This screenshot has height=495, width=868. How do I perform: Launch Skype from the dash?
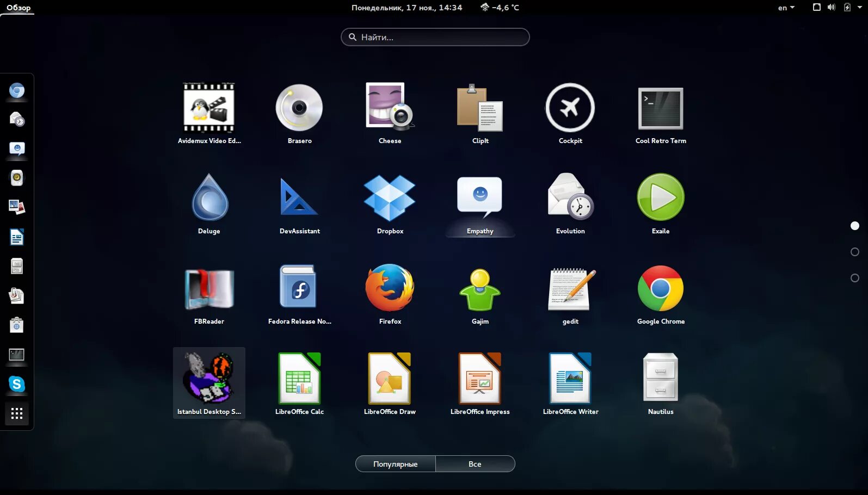[17, 384]
